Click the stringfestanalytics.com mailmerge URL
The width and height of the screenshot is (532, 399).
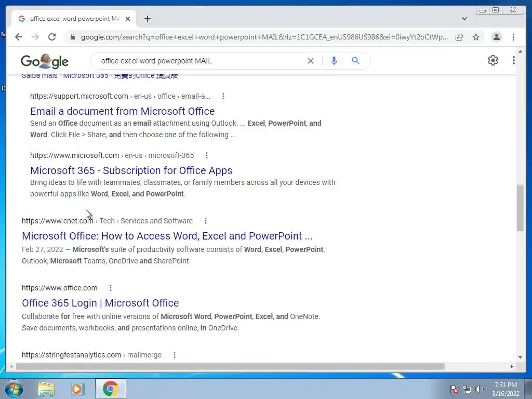[x=91, y=355]
